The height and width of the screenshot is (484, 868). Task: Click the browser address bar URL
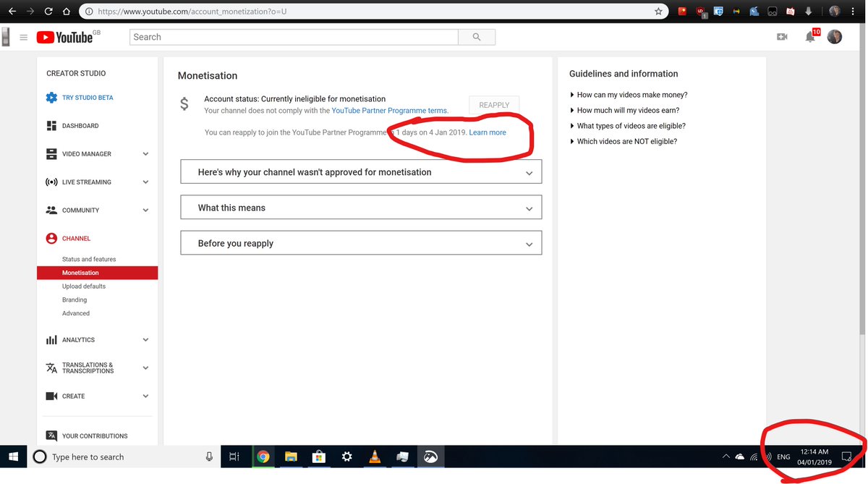click(192, 12)
